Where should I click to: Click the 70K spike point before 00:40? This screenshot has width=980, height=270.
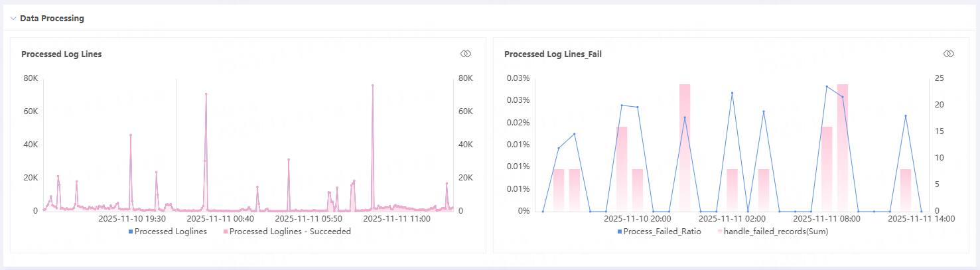pyautogui.click(x=206, y=94)
